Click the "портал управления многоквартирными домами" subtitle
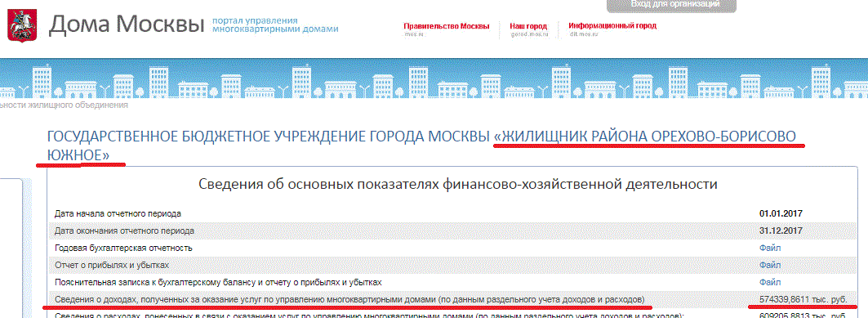Screen dimensions: 868x318 pos(275,25)
